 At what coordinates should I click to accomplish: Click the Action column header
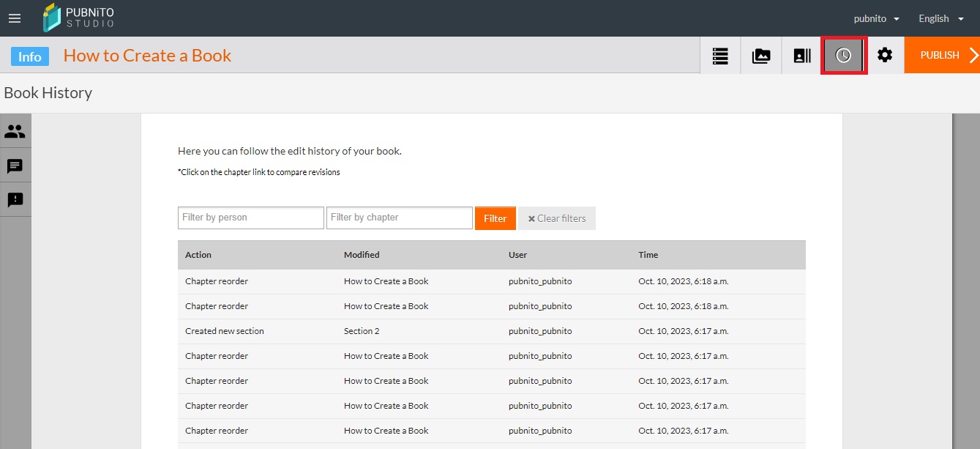198,255
